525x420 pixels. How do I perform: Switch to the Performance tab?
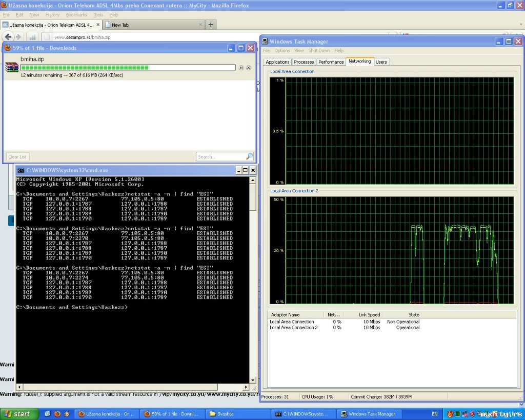coord(331,62)
